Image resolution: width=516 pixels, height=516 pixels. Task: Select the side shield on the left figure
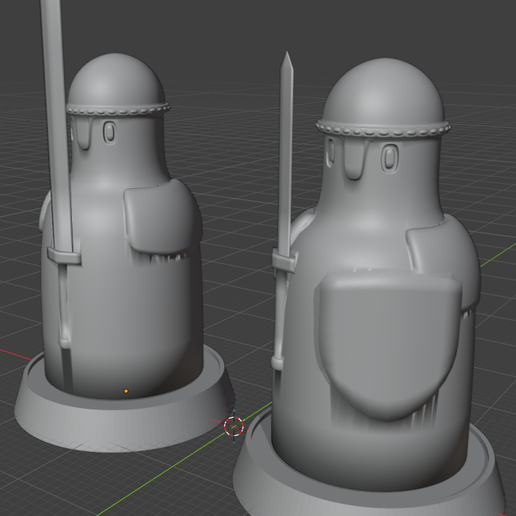coord(162,218)
